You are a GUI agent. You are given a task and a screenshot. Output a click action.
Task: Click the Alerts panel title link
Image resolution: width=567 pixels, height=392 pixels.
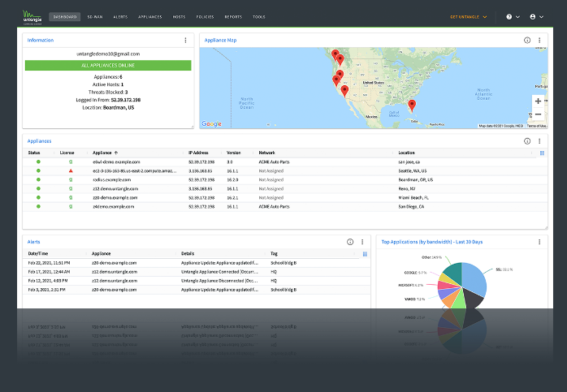coord(33,242)
